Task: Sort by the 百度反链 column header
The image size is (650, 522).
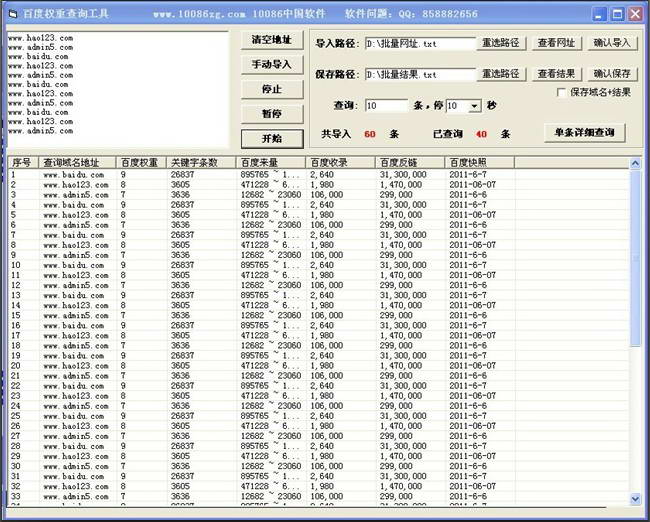Action: coord(410,163)
